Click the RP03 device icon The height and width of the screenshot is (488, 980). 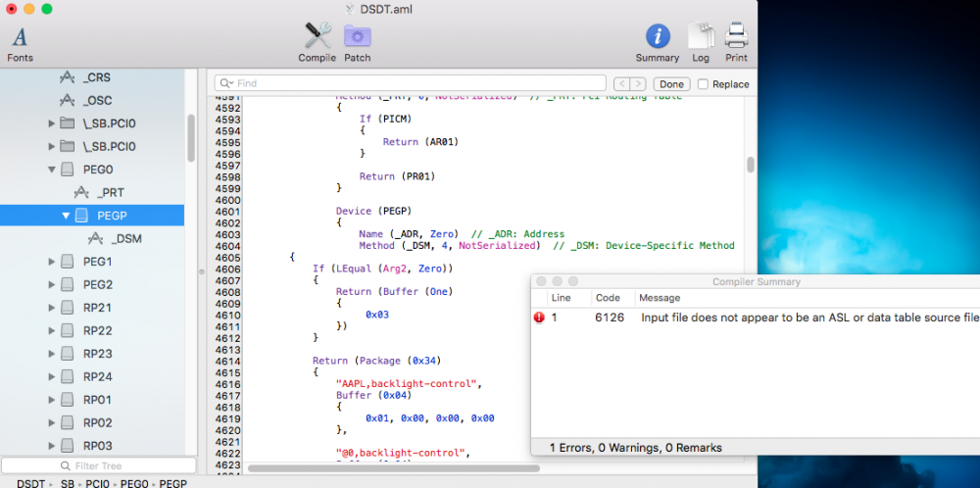68,446
